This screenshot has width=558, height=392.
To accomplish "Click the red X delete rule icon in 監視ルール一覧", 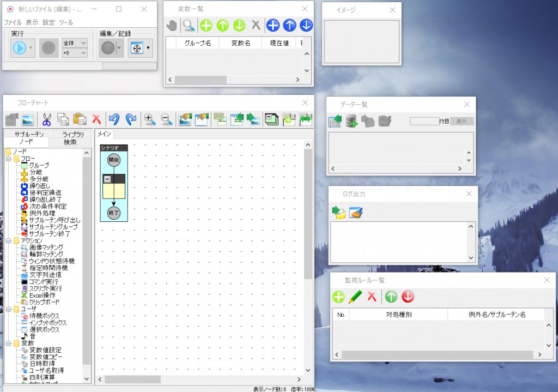I will pyautogui.click(x=372, y=297).
